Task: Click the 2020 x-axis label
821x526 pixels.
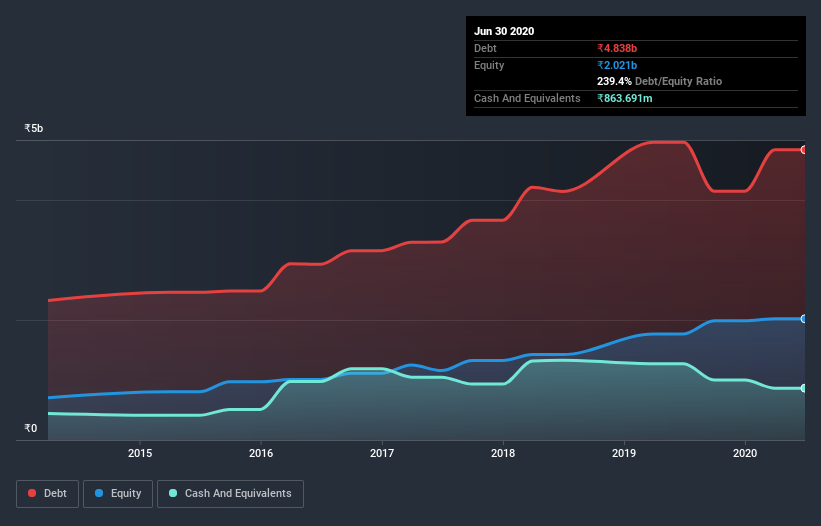Action: click(x=745, y=453)
